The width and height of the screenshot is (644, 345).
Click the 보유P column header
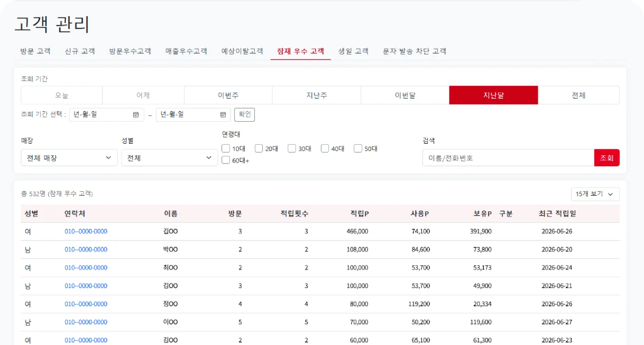coord(483,214)
